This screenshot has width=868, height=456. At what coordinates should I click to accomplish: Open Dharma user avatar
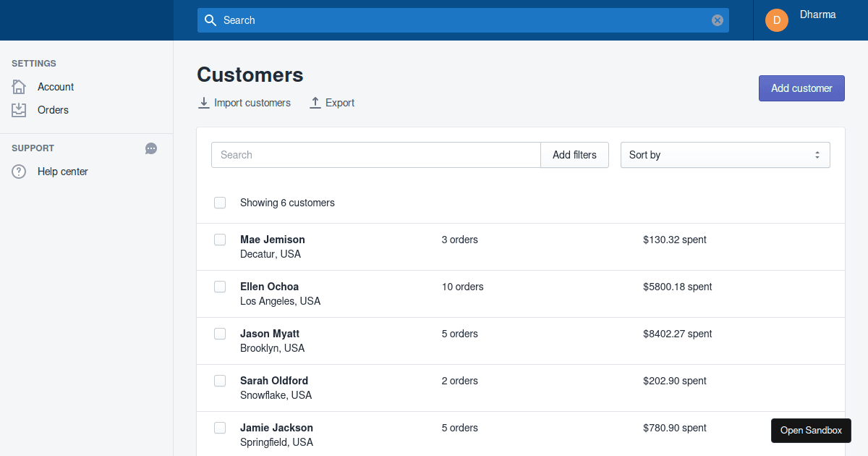click(x=777, y=20)
